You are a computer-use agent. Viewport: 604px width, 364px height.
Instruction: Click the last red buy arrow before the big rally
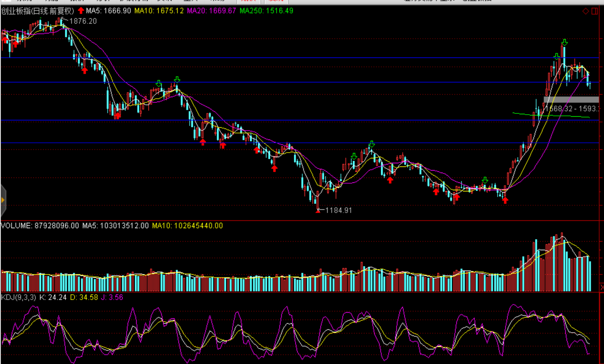coord(505,200)
